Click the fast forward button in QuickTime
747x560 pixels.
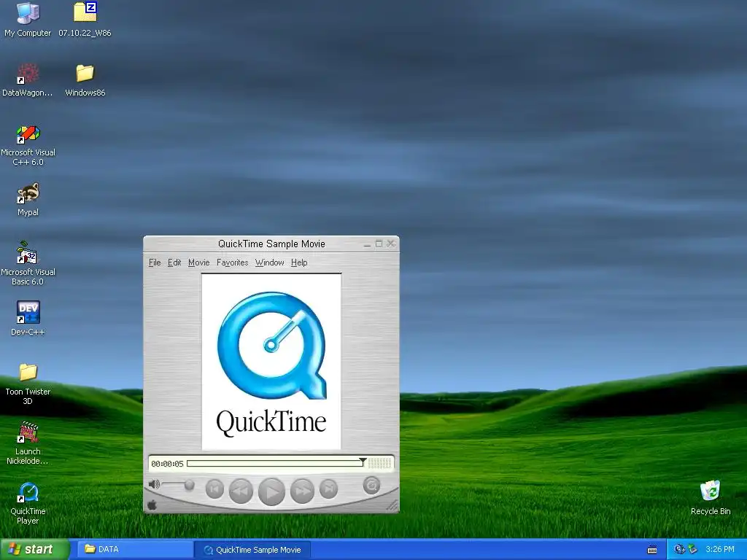coord(302,491)
